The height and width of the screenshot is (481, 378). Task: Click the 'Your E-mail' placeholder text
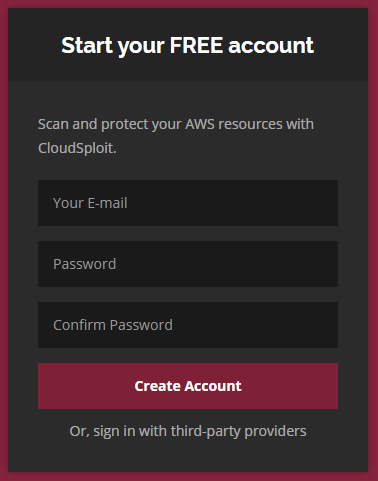click(90, 203)
